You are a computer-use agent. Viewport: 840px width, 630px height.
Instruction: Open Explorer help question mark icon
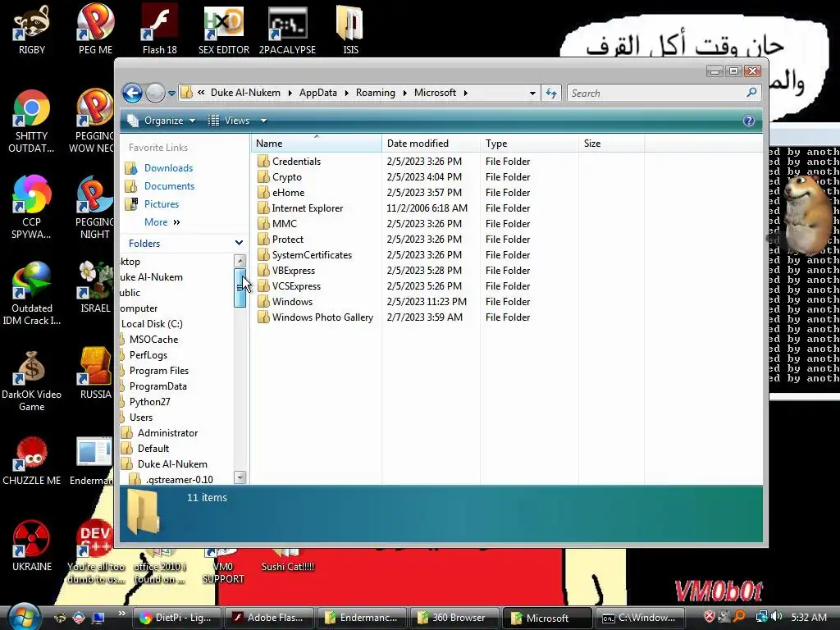click(x=749, y=121)
